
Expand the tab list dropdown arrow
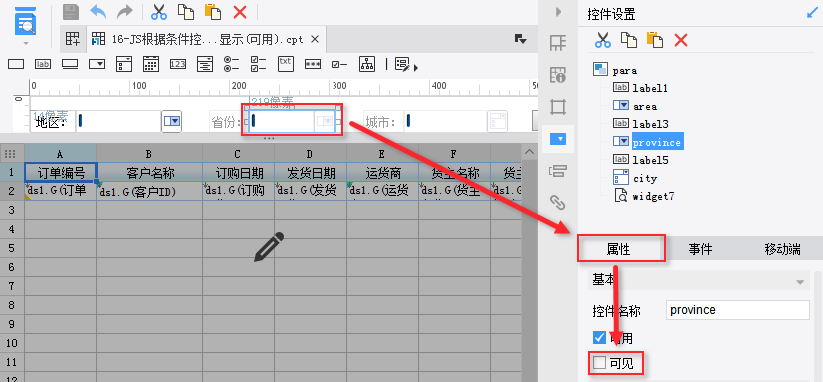click(x=520, y=38)
